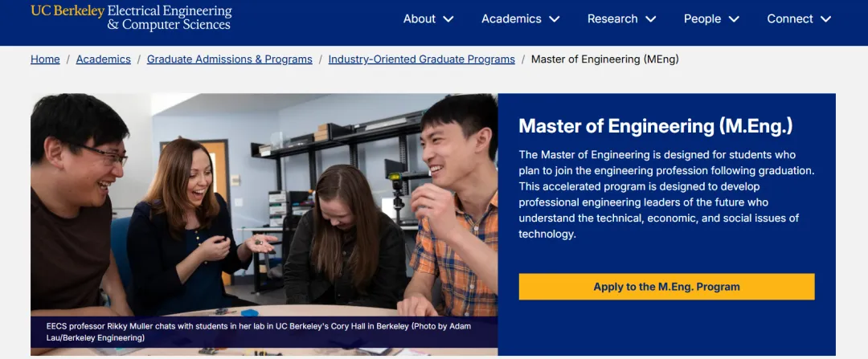Open the People menu label
This screenshot has height=359, width=868.
click(x=702, y=19)
